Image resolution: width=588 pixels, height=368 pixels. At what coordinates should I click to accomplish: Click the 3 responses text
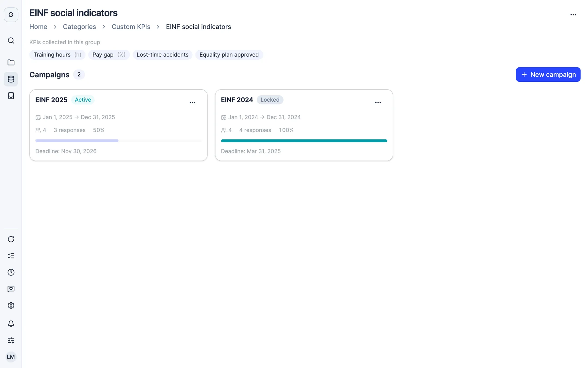[70, 130]
